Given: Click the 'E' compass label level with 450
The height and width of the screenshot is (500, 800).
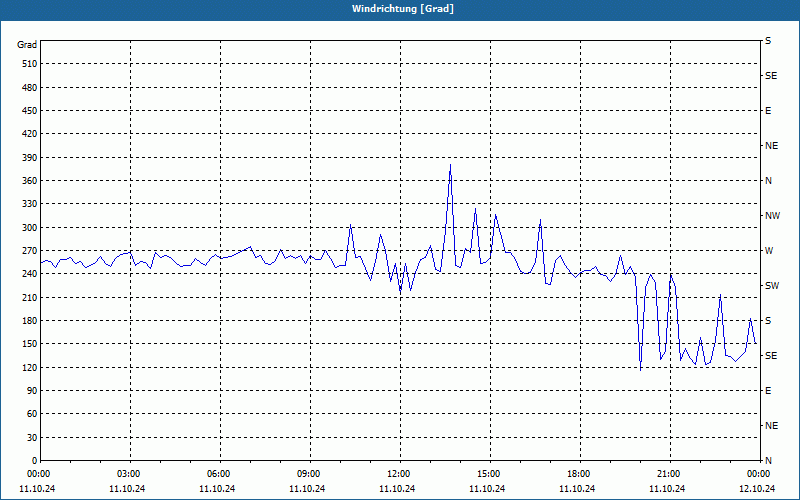Looking at the screenshot, I should coord(768,111).
